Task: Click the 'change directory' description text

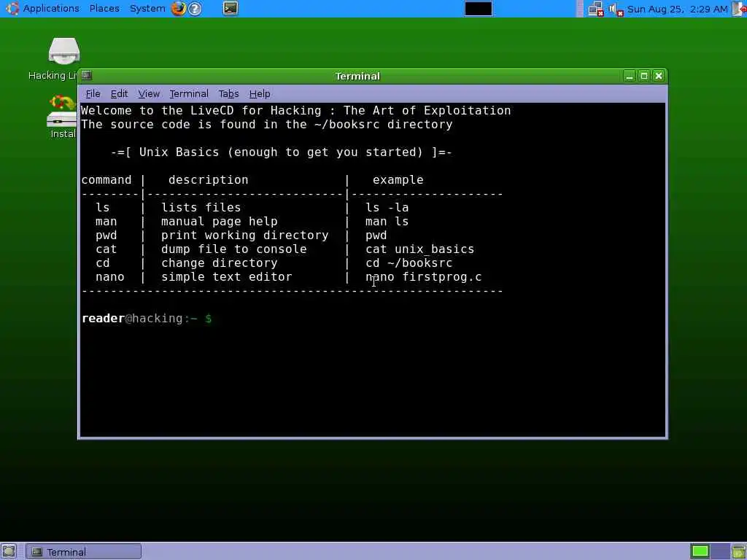Action: (x=219, y=262)
